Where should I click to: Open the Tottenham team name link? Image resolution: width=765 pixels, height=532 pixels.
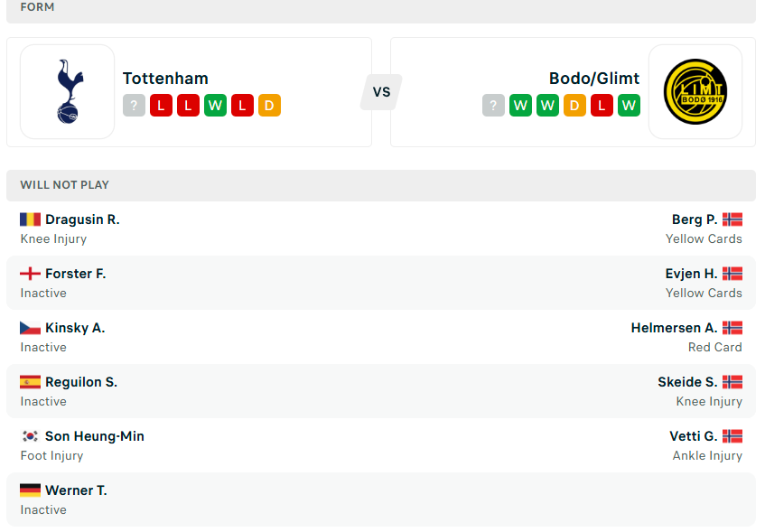pyautogui.click(x=165, y=79)
